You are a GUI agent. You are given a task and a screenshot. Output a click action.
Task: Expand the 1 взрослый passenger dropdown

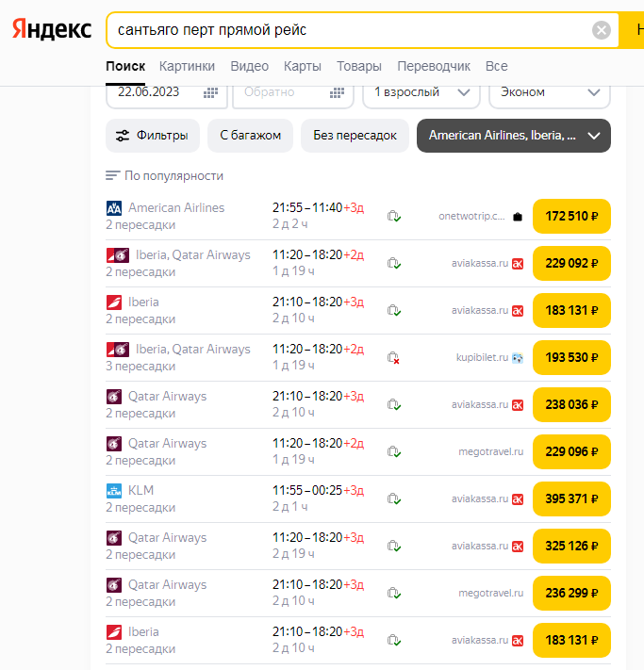[x=421, y=92]
